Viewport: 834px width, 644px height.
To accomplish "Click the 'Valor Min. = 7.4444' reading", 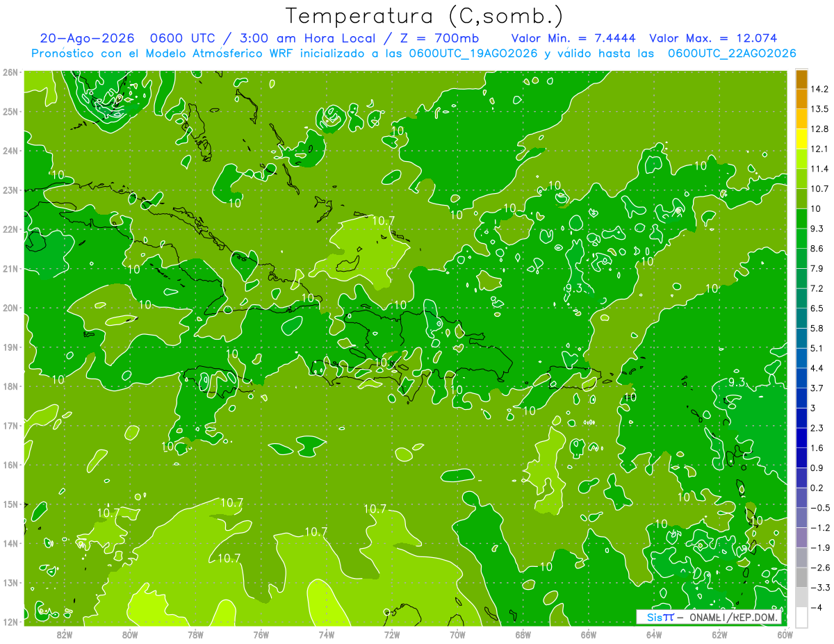I will pyautogui.click(x=575, y=38).
